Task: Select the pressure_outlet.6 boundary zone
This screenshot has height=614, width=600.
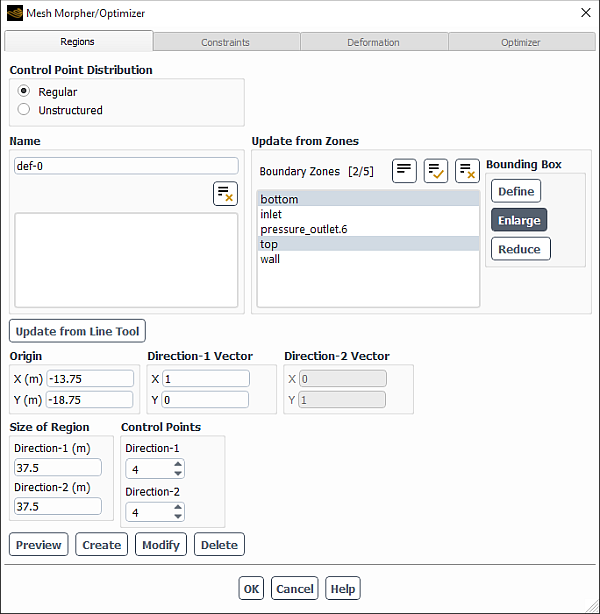Action: tap(368, 229)
